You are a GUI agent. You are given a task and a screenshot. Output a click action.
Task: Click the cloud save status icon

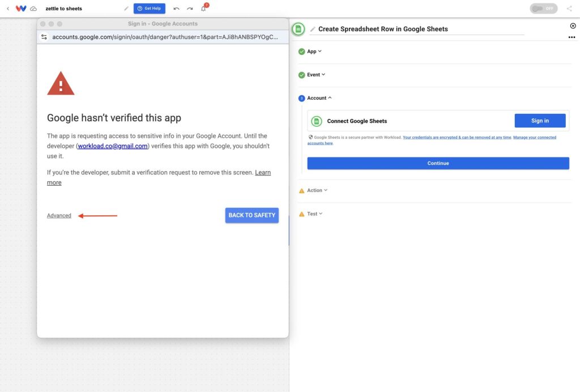pos(33,8)
